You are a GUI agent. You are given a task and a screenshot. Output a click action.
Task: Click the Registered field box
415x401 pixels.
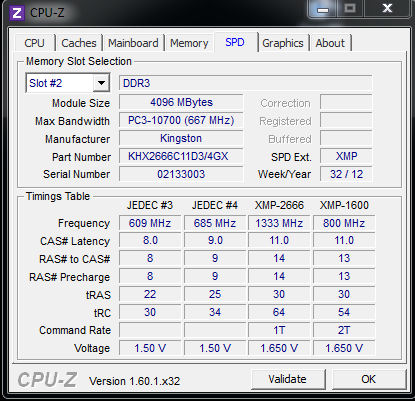click(x=346, y=120)
